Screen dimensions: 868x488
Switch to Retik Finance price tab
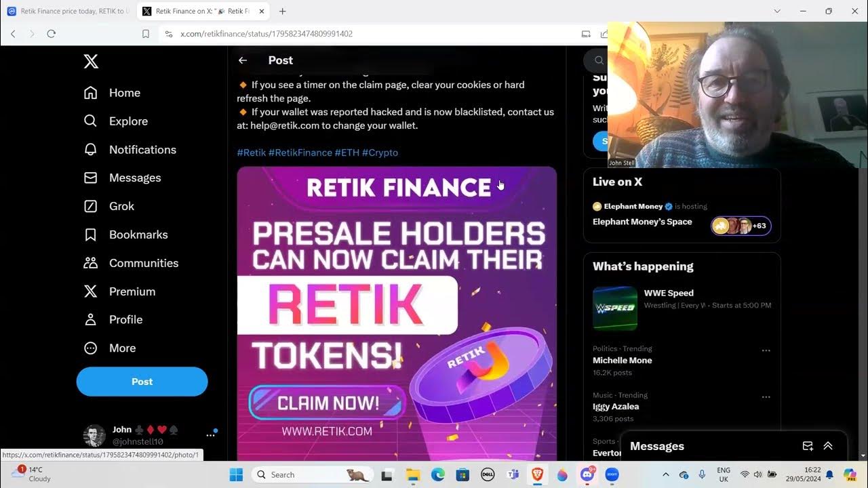pos(67,12)
